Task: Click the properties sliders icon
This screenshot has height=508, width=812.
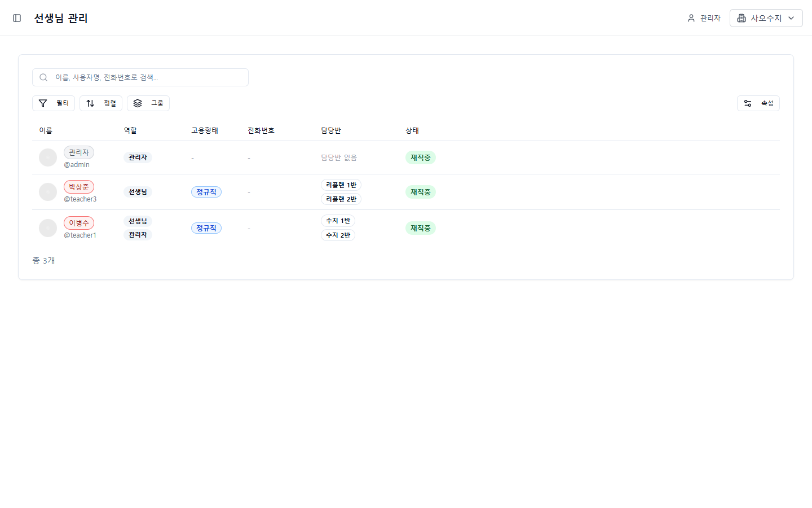Action: point(748,103)
